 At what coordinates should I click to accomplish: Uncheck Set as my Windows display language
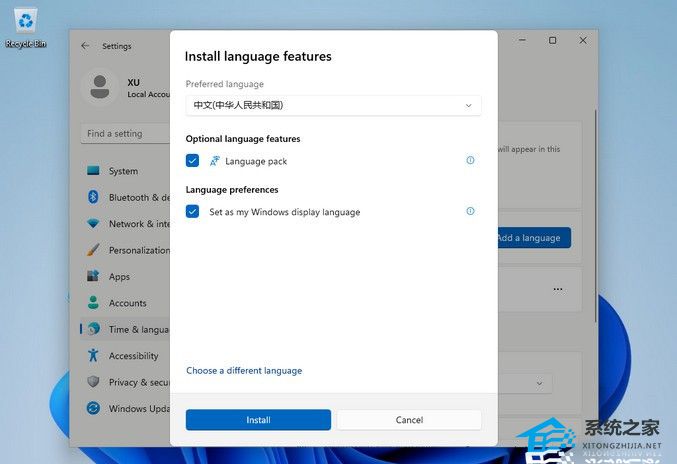pos(193,212)
